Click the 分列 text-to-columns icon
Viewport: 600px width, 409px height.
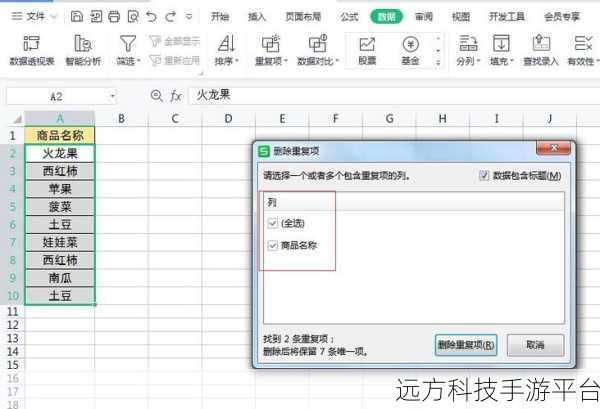pos(468,43)
